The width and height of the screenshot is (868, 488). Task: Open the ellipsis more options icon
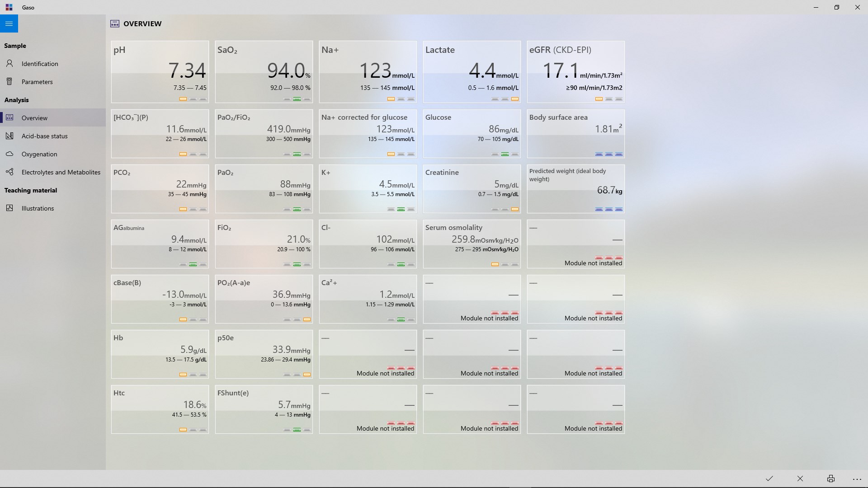tap(857, 479)
